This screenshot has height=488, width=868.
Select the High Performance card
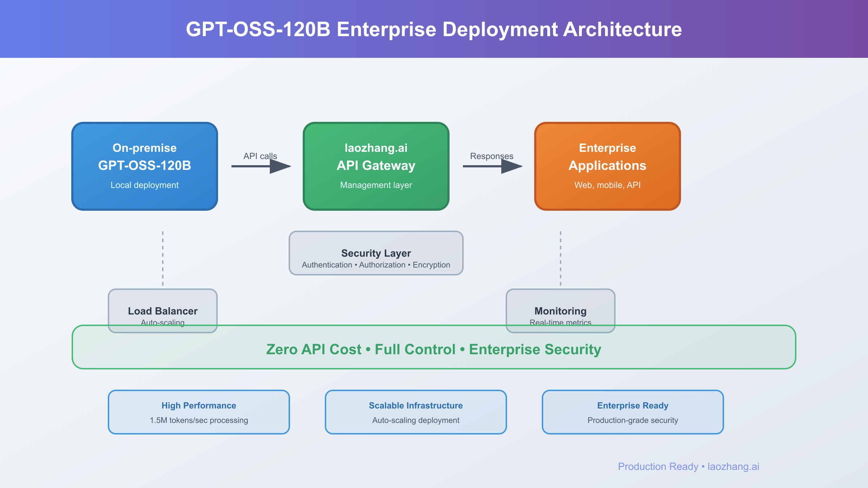199,412
